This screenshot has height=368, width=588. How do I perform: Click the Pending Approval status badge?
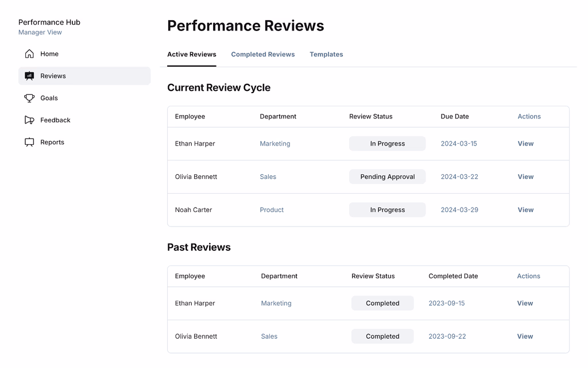click(x=388, y=177)
